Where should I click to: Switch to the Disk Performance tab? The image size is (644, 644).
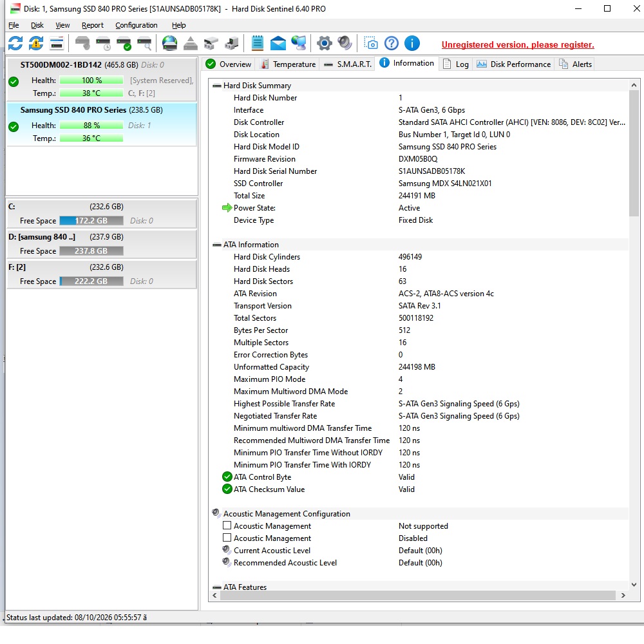click(x=513, y=64)
